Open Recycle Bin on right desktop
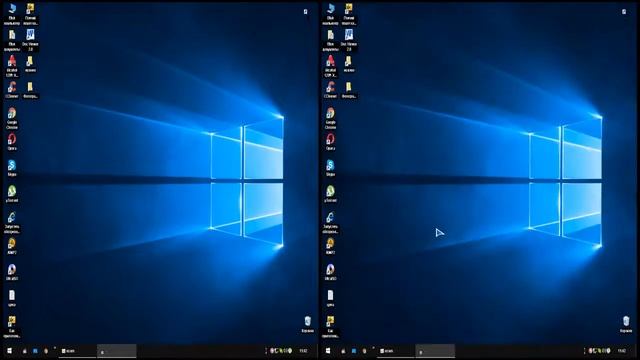This screenshot has height=360, width=640. (x=626, y=324)
